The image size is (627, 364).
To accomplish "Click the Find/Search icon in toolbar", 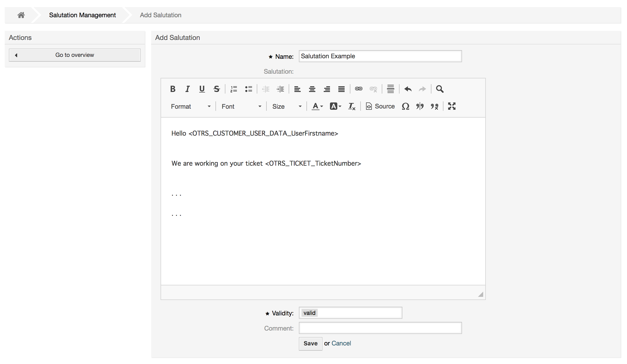I will [x=439, y=89].
